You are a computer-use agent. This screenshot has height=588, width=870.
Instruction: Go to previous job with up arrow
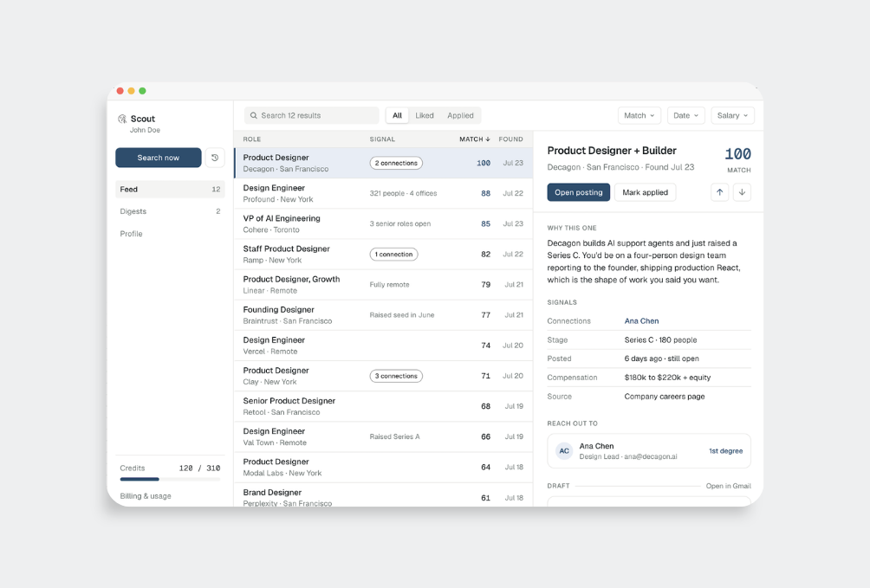(719, 192)
